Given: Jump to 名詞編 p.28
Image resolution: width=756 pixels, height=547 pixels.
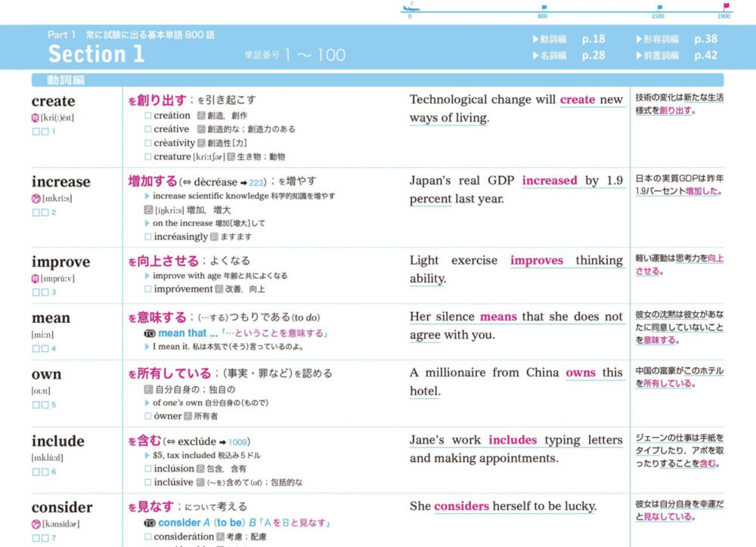Looking at the screenshot, I should pos(569,55).
